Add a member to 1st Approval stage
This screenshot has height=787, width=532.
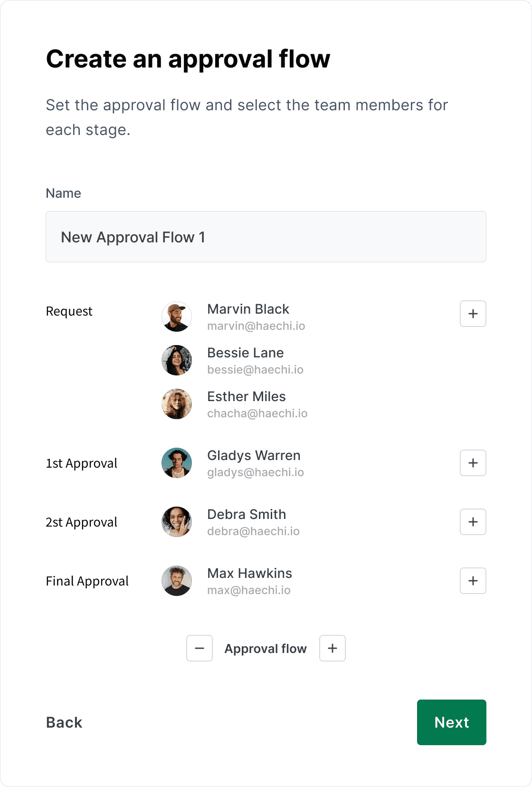click(x=473, y=463)
